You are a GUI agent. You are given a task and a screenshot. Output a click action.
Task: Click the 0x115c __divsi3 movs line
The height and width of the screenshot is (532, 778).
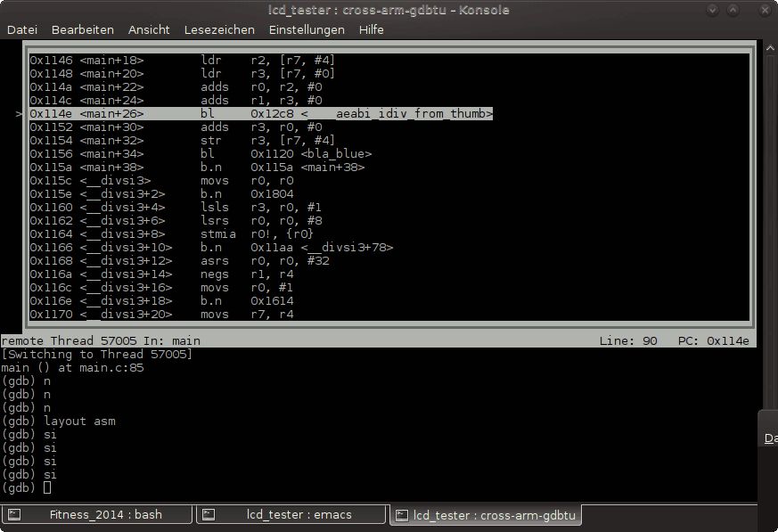[161, 181]
